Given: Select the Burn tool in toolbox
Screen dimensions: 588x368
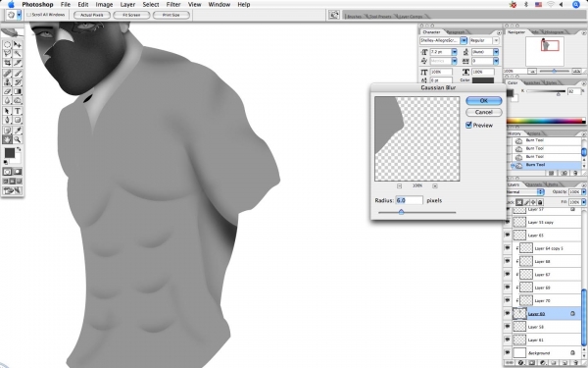Looking at the screenshot, I should 18,101.
